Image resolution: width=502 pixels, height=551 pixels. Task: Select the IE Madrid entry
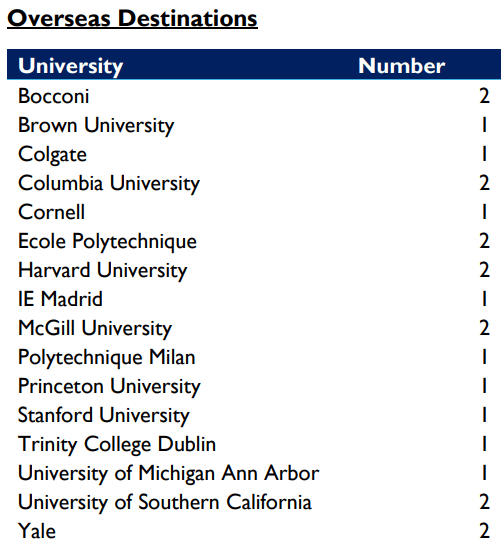point(60,299)
